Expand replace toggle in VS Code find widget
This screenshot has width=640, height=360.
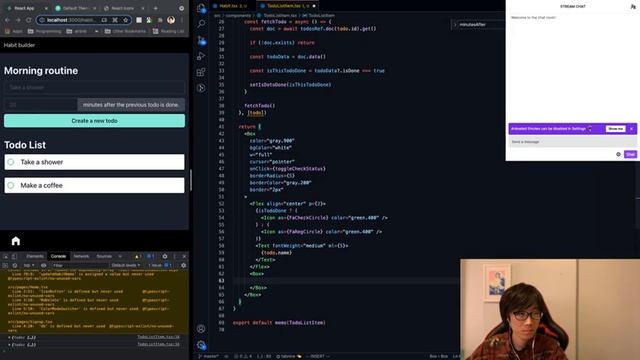pyautogui.click(x=455, y=24)
